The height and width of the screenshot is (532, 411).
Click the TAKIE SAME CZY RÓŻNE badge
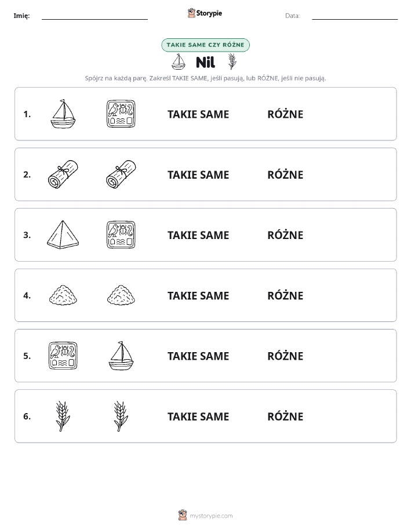coord(205,45)
